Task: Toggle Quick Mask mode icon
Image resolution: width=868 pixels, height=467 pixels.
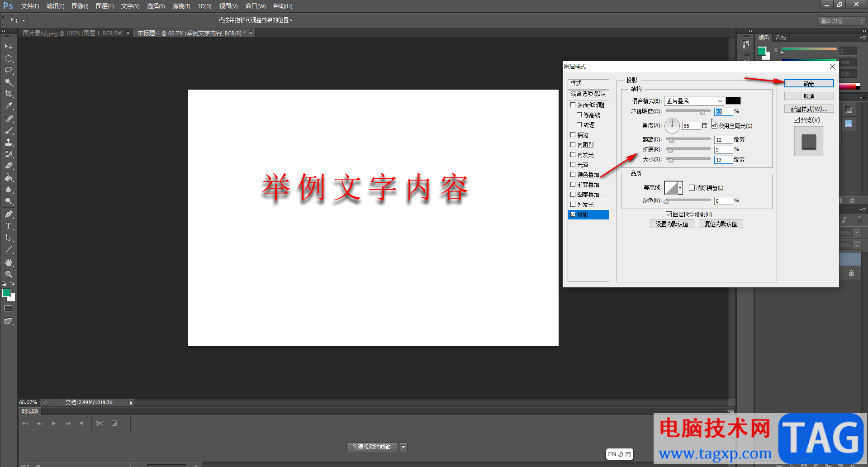Action: pyautogui.click(x=9, y=309)
